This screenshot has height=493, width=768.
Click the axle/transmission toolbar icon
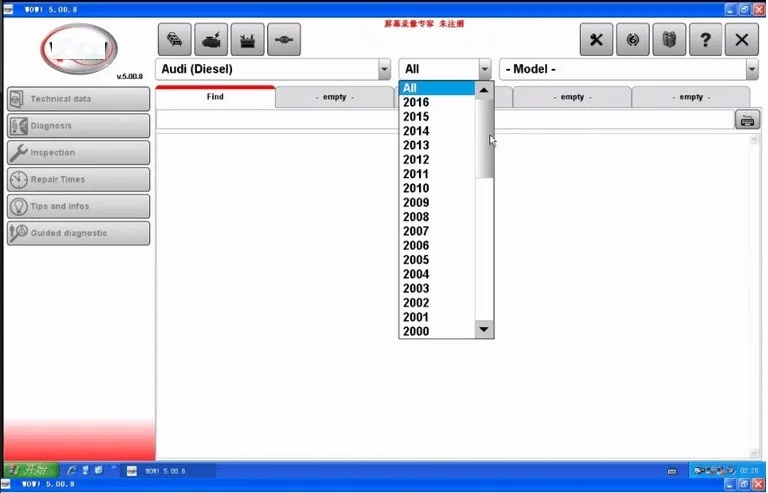(284, 39)
